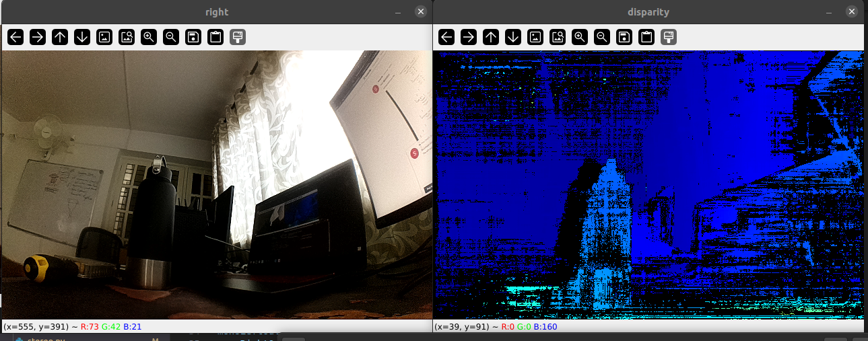
Task: Copy right window image to clipboard
Action: pos(215,37)
